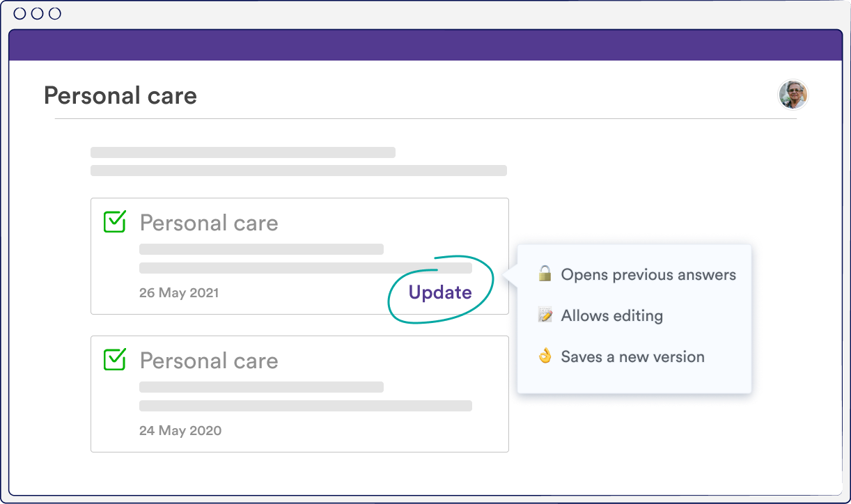
Task: Click the OK hand icon in the tooltip
Action: pos(545,356)
